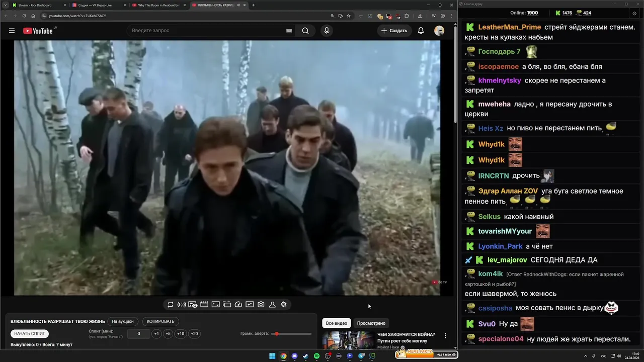Click the split minutes input field

click(139, 334)
